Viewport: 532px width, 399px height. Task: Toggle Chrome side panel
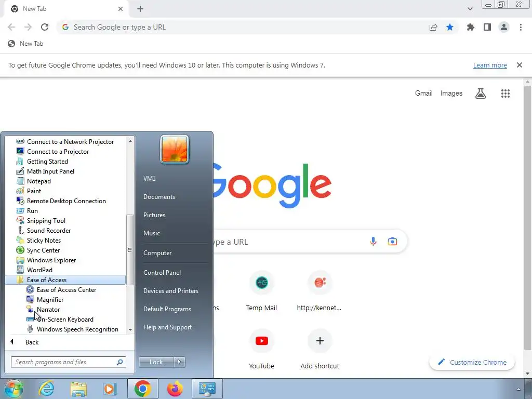coord(487,27)
